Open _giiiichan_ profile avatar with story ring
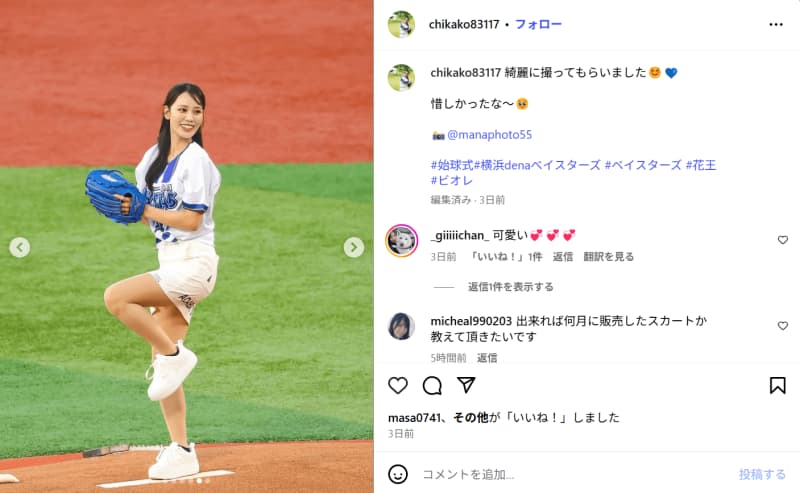This screenshot has height=493, width=800. pos(402,240)
